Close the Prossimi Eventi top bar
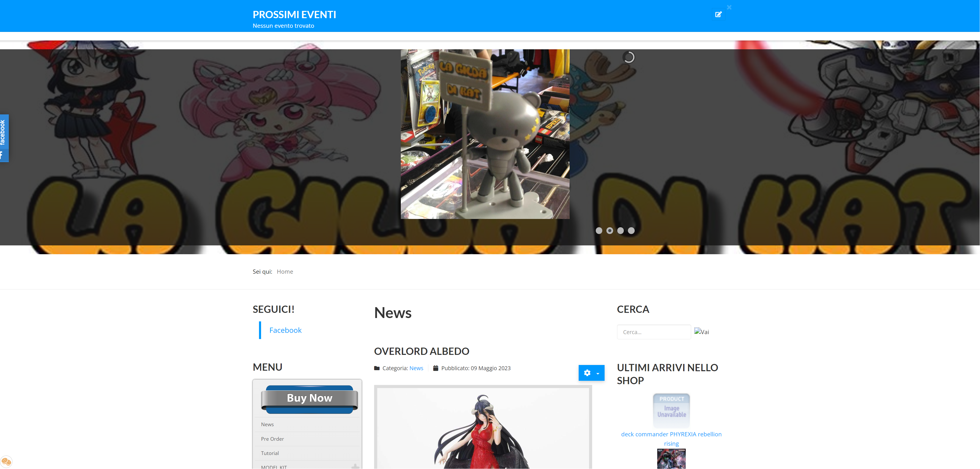Screen dimensions: 980x469 pyautogui.click(x=729, y=7)
